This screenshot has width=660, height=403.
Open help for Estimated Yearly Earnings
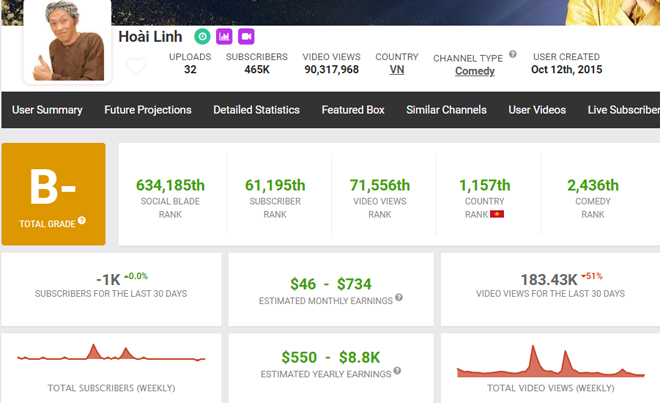coord(396,373)
